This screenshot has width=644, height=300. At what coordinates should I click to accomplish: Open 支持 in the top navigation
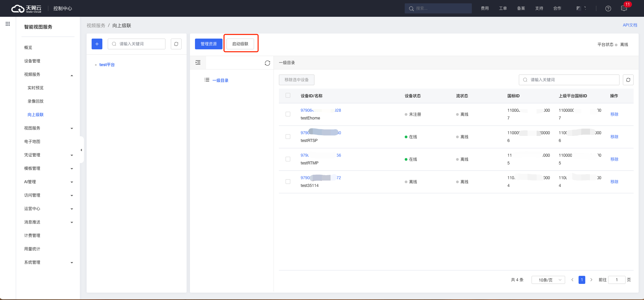(539, 8)
